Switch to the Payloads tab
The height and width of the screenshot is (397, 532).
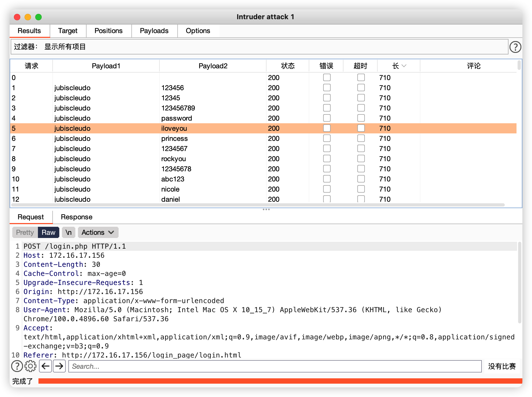click(154, 31)
